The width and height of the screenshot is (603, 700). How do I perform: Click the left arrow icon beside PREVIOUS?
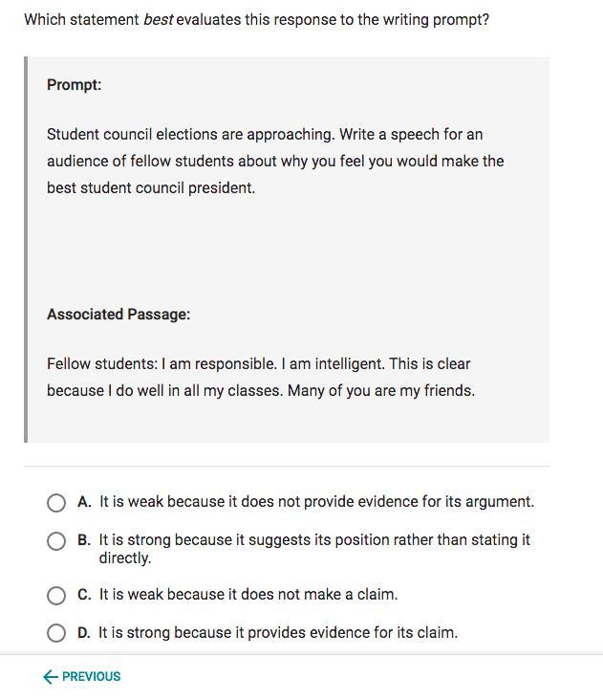[x=51, y=677]
